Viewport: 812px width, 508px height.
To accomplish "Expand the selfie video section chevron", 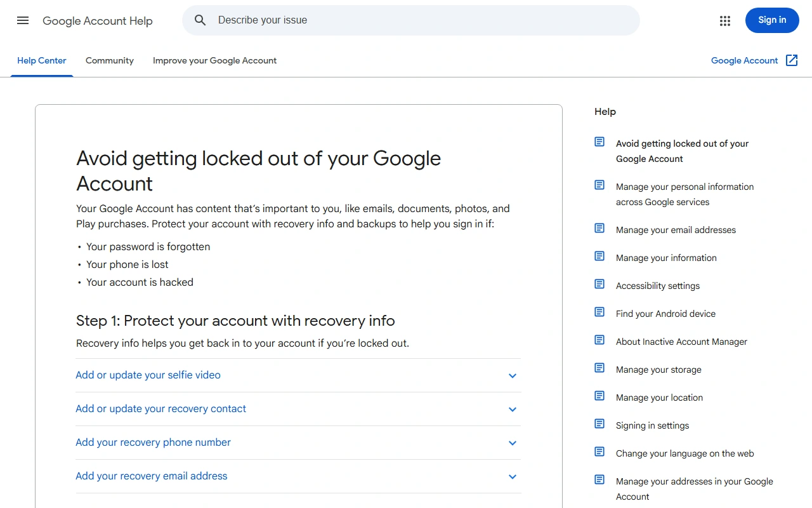I will [513, 376].
